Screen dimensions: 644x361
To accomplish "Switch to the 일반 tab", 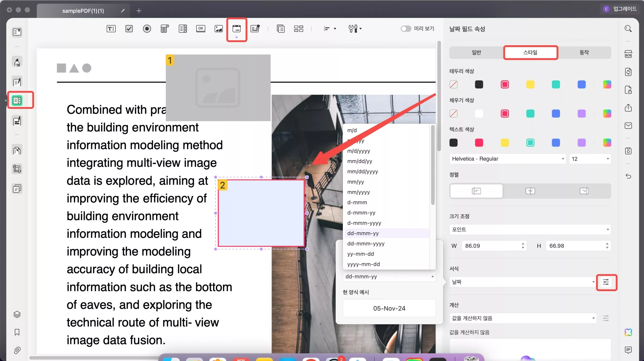I will pos(476,53).
